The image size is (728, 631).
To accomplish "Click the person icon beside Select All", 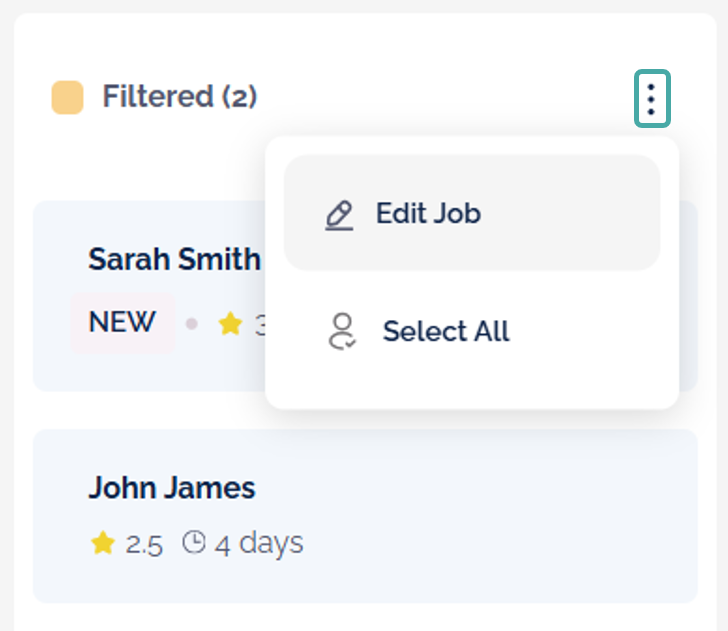I will pyautogui.click(x=342, y=331).
